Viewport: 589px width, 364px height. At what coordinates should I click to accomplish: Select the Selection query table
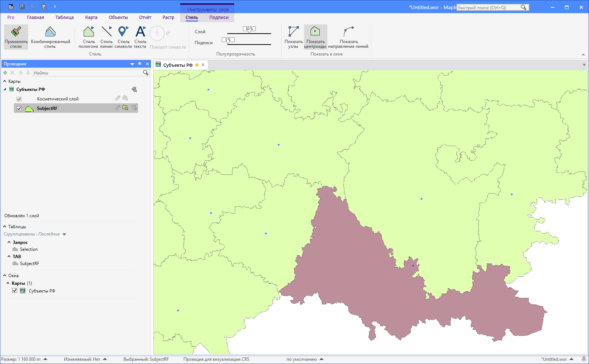click(28, 249)
